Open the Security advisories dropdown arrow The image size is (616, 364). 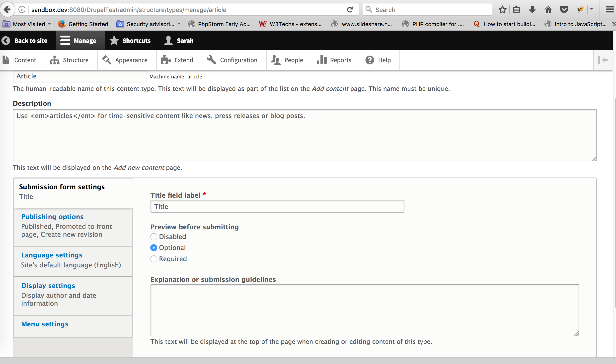tap(179, 24)
